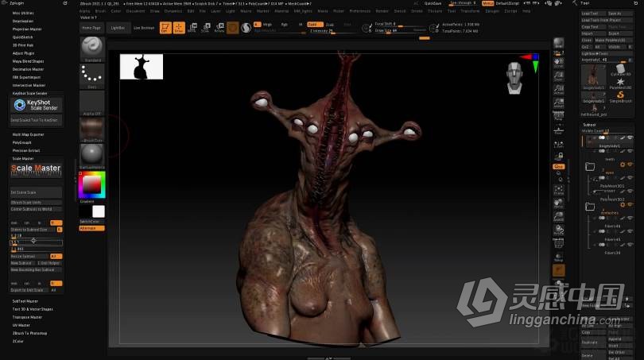Open the Alpha Off selector

coord(92,103)
